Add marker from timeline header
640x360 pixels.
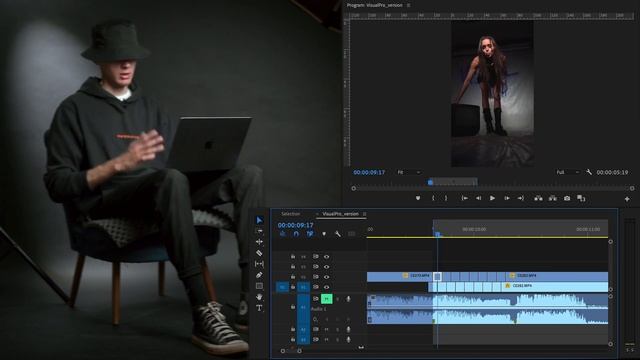(x=324, y=234)
